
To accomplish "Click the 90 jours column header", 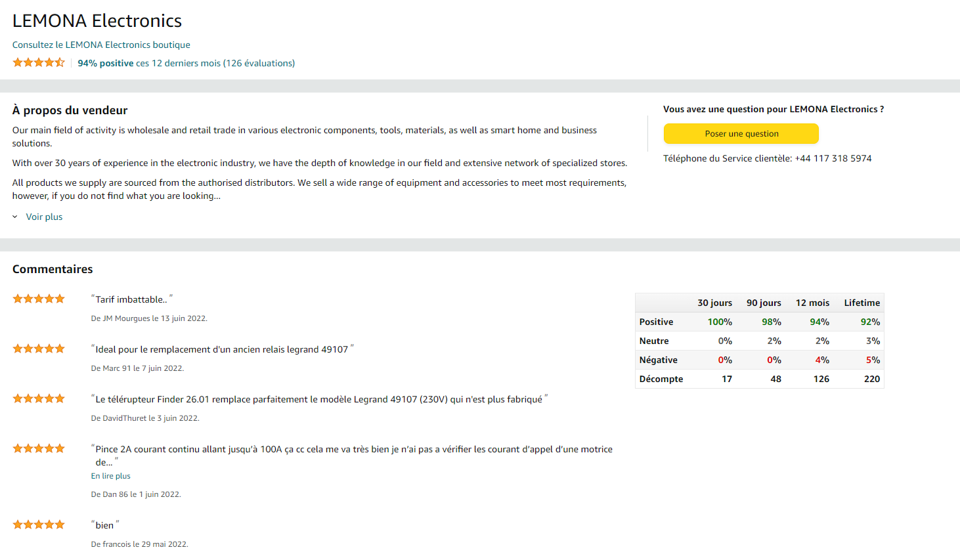I will (x=764, y=303).
